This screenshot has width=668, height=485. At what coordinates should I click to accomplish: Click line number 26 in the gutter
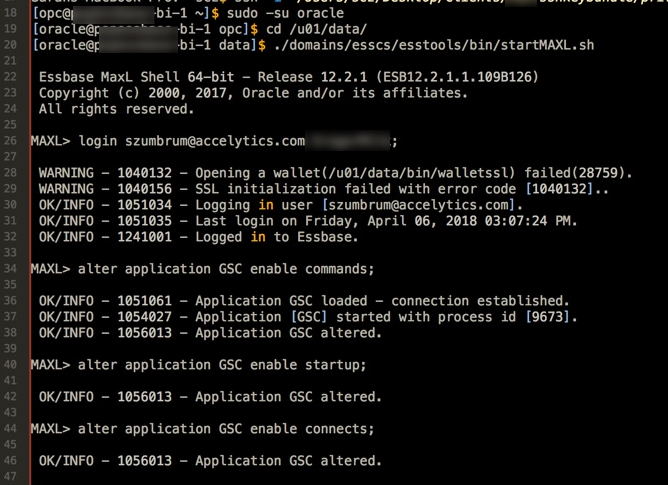(10, 141)
